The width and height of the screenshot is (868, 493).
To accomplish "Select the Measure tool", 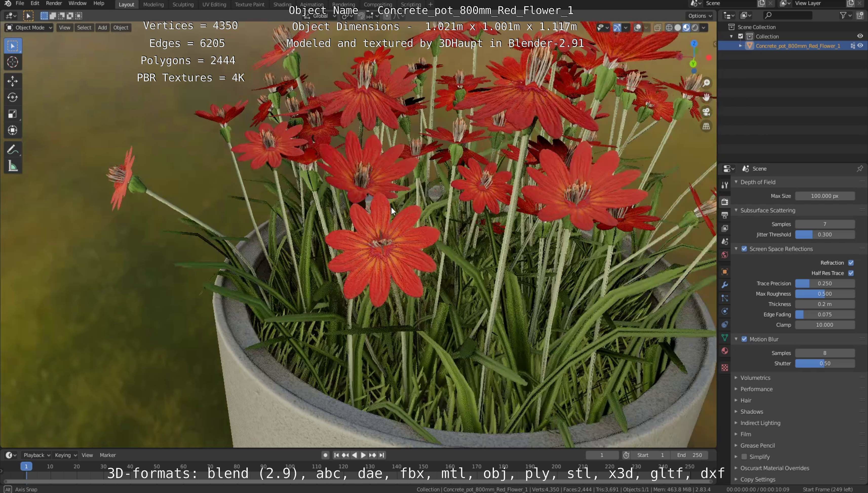I will point(12,166).
